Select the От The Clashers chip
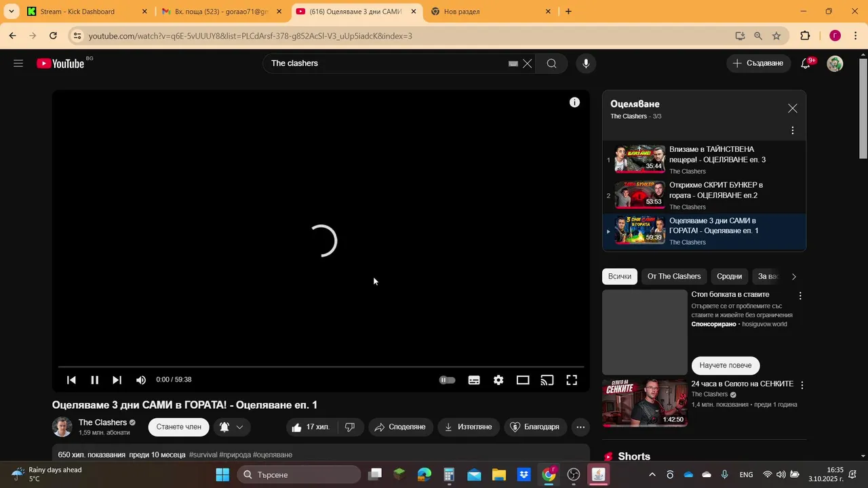Image resolution: width=868 pixels, height=488 pixels. tap(674, 277)
